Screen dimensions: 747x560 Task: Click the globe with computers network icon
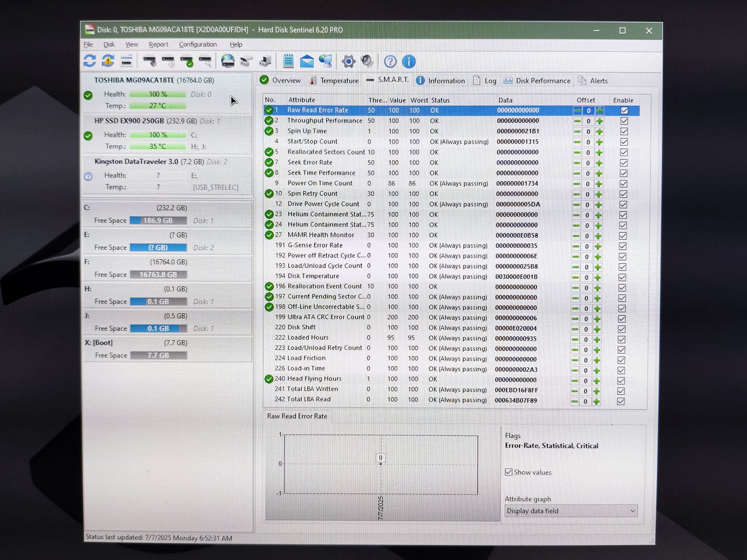pyautogui.click(x=326, y=61)
